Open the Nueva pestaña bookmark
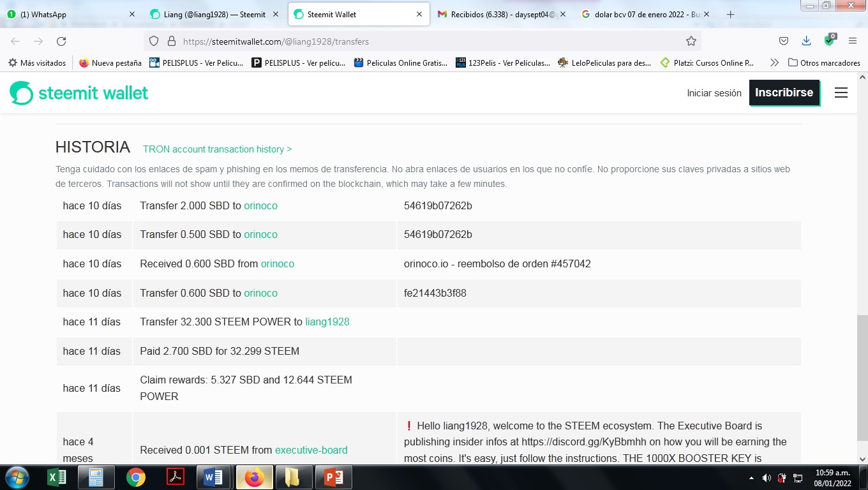Image resolution: width=868 pixels, height=490 pixels. click(x=110, y=63)
